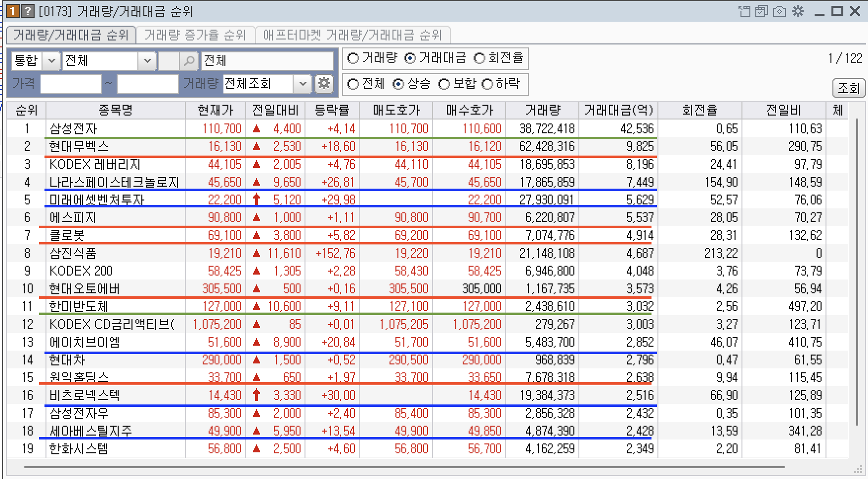
Task: Select the KODEX 200 stock name
Action: pyautogui.click(x=81, y=271)
